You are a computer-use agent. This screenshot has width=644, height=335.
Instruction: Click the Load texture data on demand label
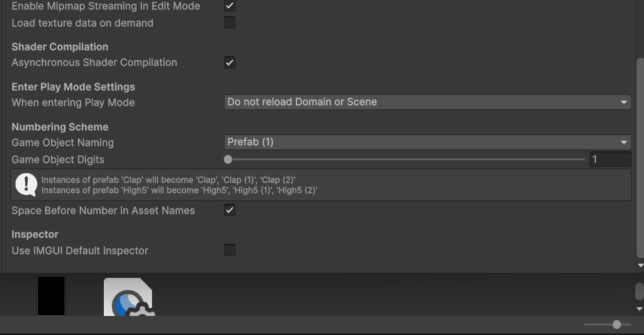click(83, 23)
